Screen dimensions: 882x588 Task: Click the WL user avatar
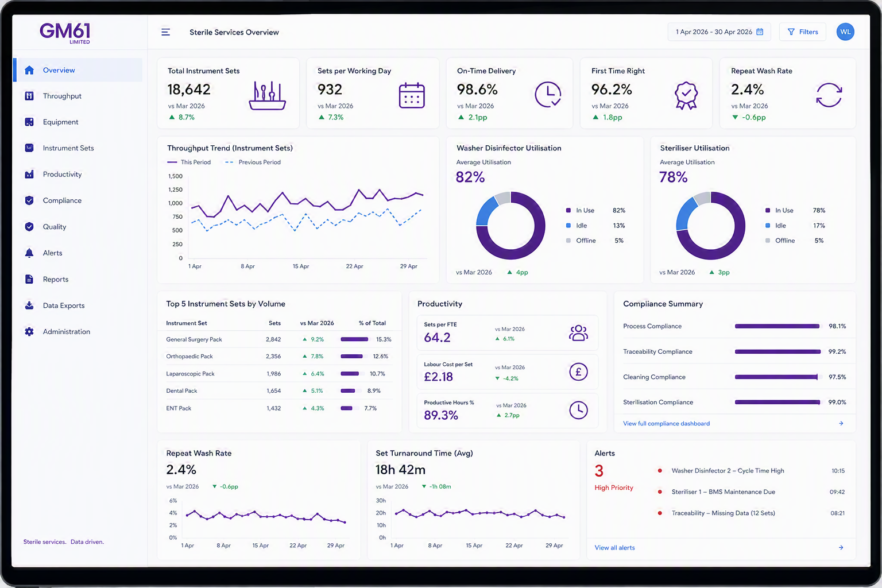point(845,32)
